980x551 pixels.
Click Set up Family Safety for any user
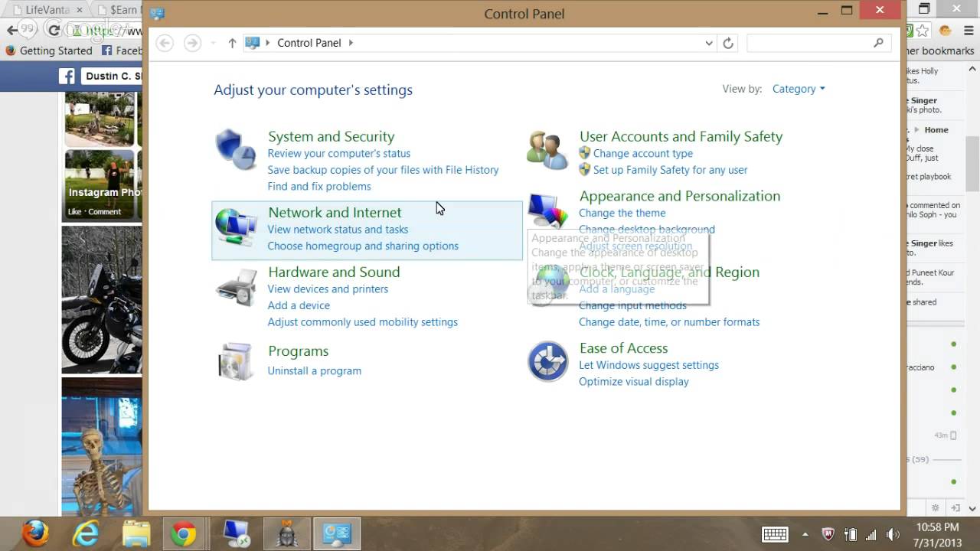tap(671, 170)
